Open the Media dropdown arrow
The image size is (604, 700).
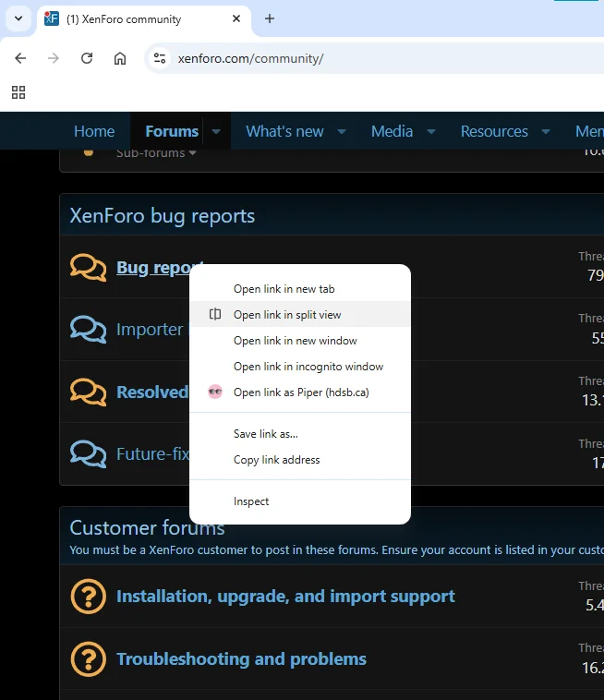pyautogui.click(x=431, y=131)
